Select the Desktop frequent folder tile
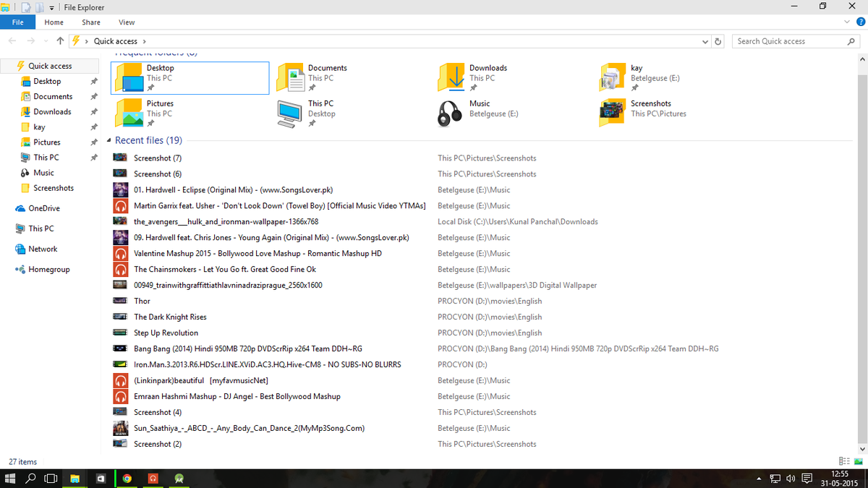Screen dimensions: 868x488 pyautogui.click(x=190, y=77)
